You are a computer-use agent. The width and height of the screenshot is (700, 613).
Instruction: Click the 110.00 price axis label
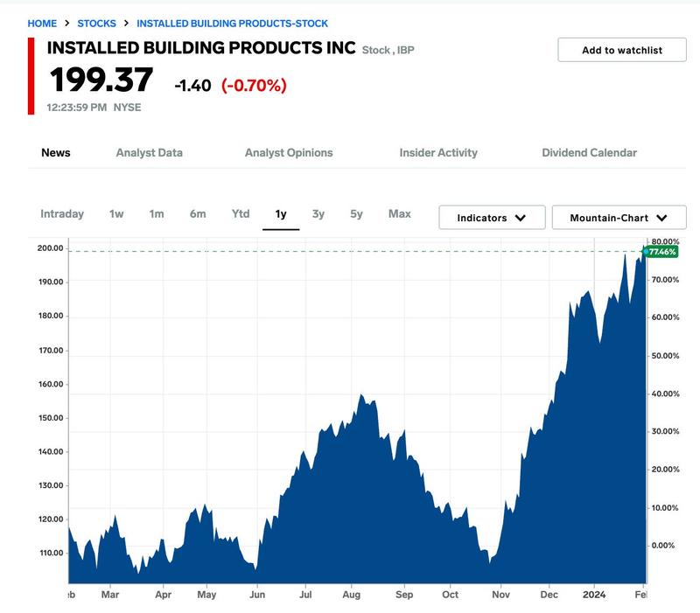coord(52,553)
